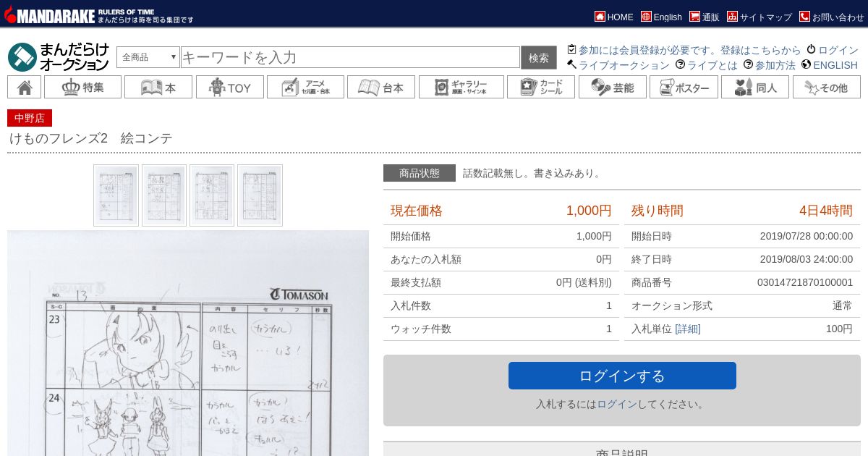
Task: Open the ポスター category tab
Action: pyautogui.click(x=684, y=87)
